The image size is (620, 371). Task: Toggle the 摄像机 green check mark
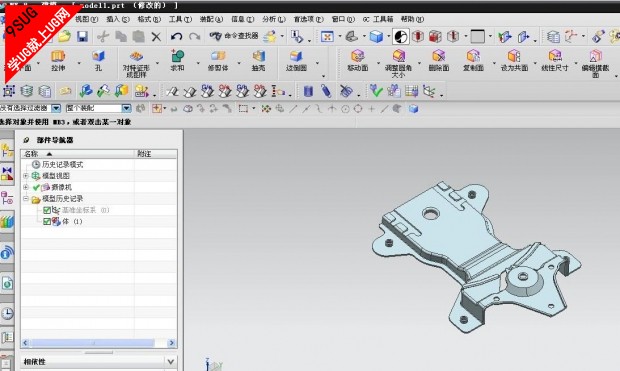pyautogui.click(x=36, y=187)
